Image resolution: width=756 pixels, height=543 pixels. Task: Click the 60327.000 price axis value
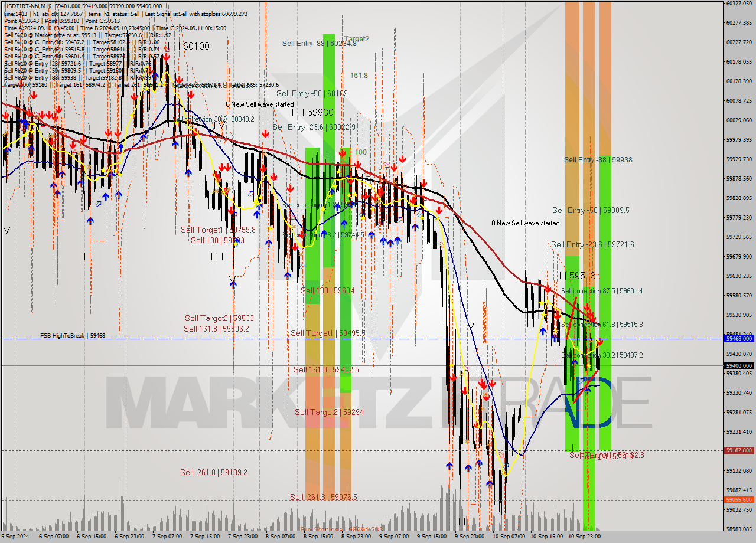point(738,3)
